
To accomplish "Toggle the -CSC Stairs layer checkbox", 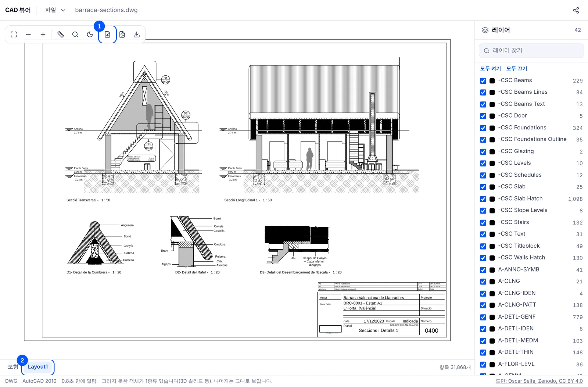I will (x=483, y=223).
